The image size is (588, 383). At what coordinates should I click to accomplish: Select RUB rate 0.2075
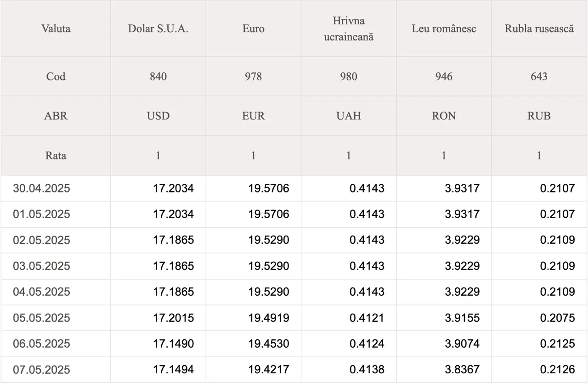tap(557, 318)
